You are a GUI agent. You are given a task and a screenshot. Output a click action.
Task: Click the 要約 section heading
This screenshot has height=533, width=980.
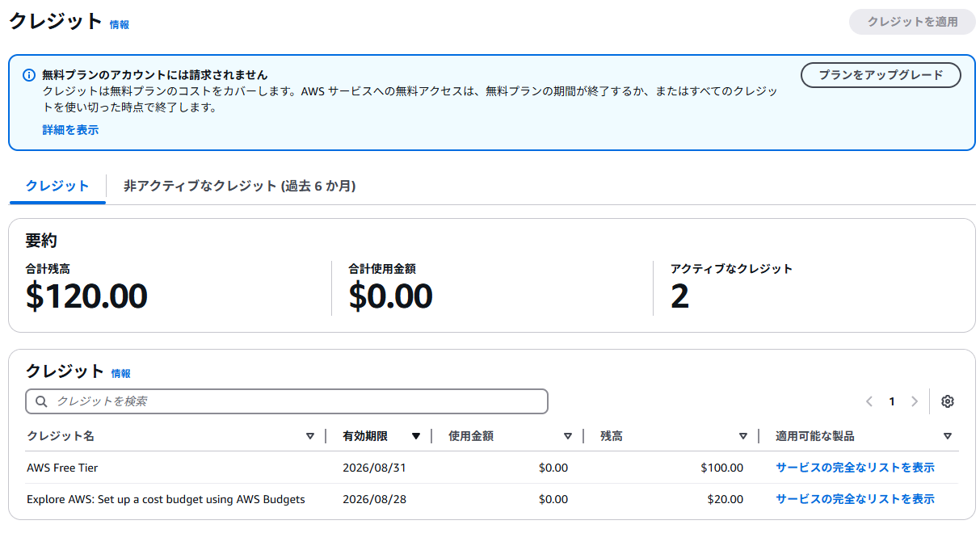(x=41, y=240)
